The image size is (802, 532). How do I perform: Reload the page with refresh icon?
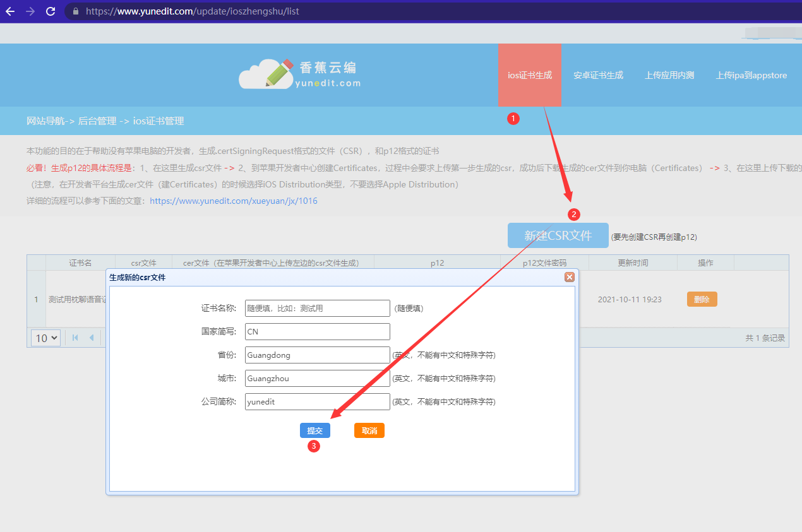click(x=51, y=11)
